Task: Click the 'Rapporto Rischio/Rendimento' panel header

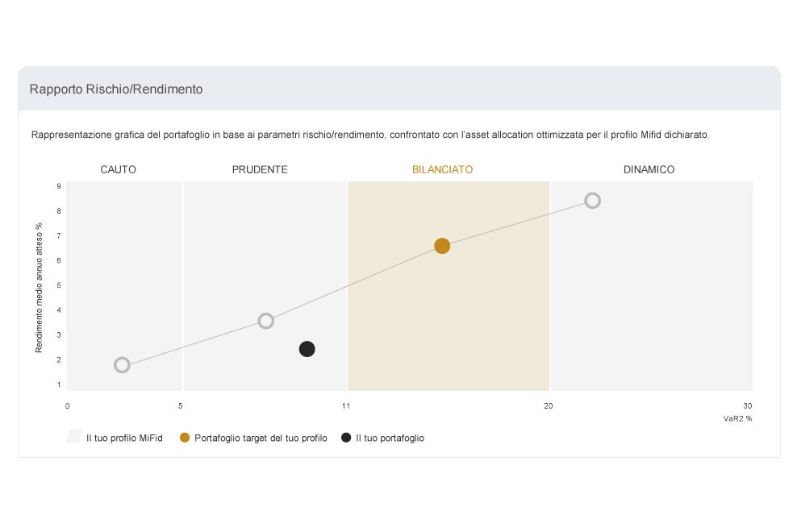Action: pyautogui.click(x=399, y=89)
